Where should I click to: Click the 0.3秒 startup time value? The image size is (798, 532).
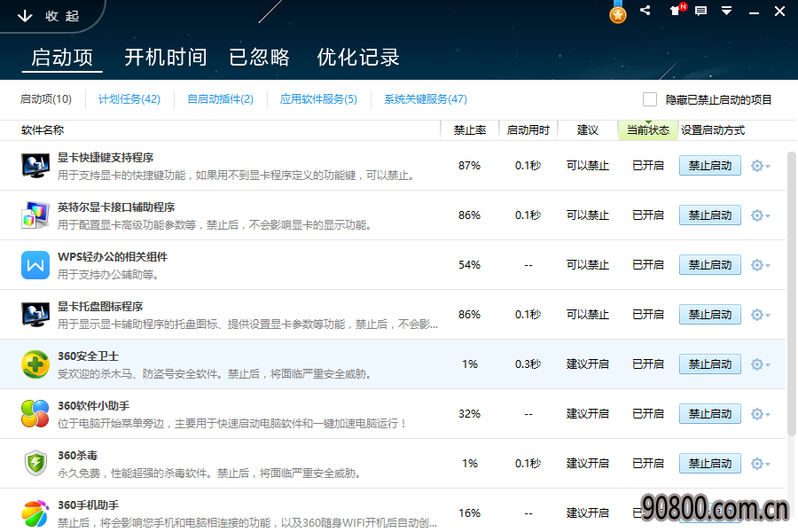point(528,364)
